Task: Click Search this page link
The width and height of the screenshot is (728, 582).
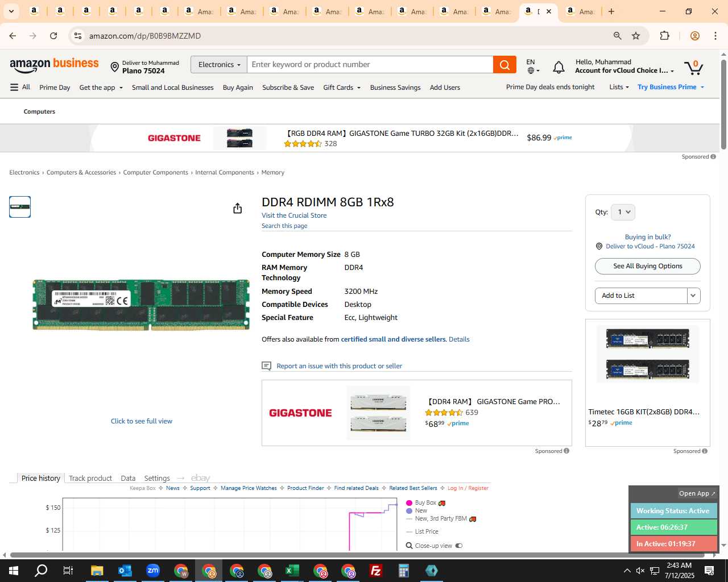Action: pos(284,226)
